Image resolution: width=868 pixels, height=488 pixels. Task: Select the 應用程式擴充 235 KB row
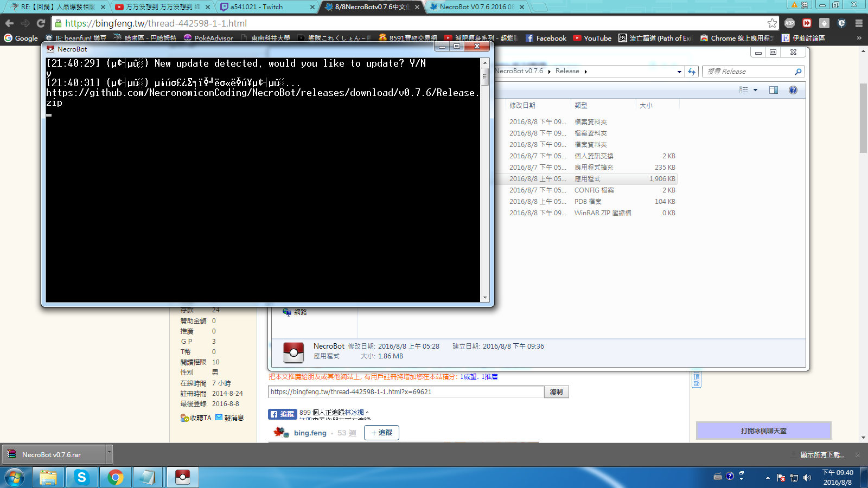point(586,167)
